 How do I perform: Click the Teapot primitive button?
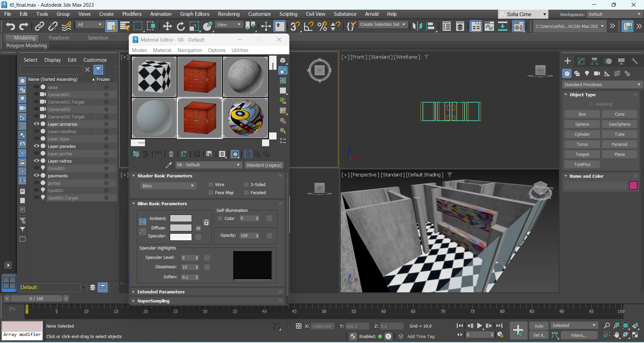click(582, 154)
